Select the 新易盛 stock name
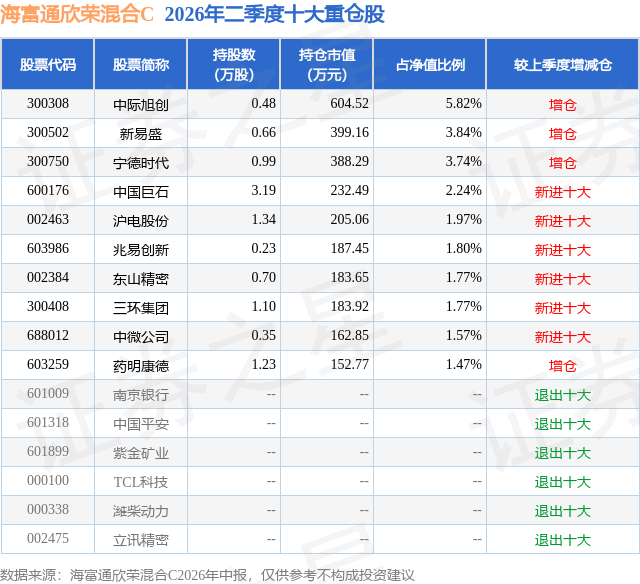Screen dimensions: 640x584 click(x=141, y=134)
